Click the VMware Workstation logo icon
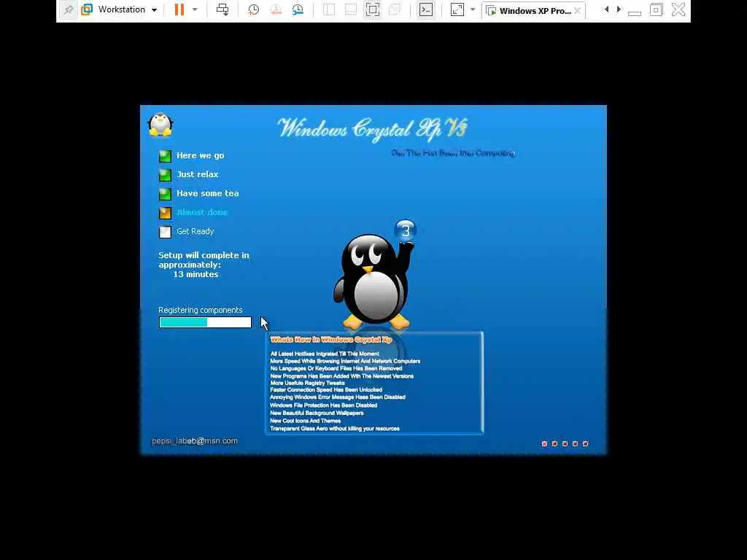The height and width of the screenshot is (560, 747). (87, 9)
